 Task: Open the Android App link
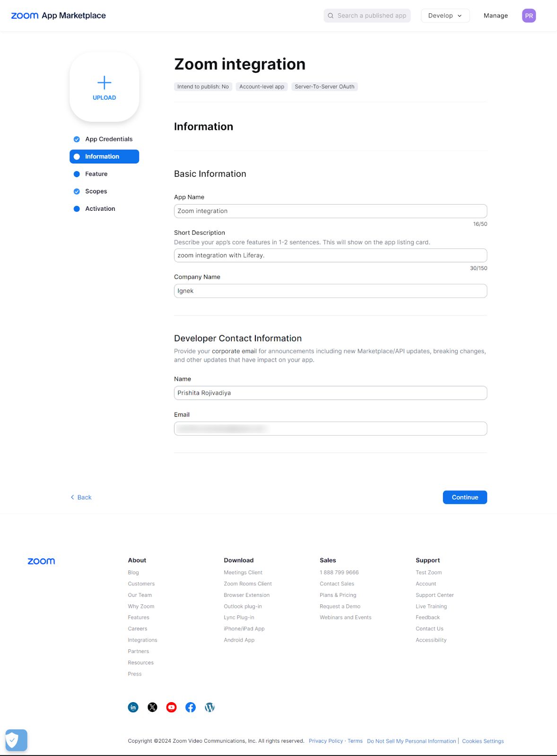[x=239, y=640]
